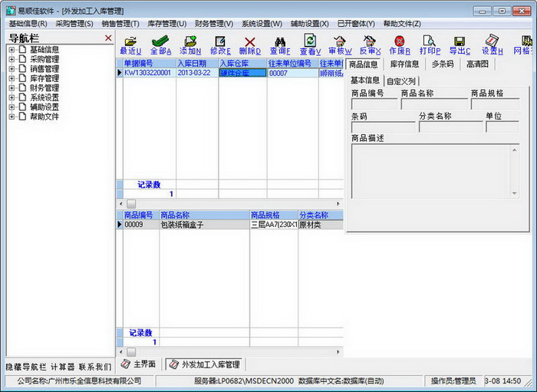Click the 审核 (approve) toolbar icon
This screenshot has height=392, width=537.
340,44
